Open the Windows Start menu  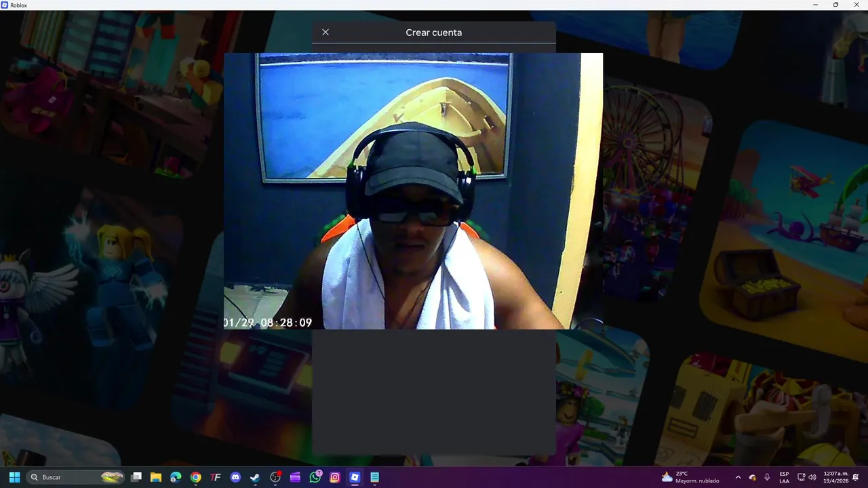pos(14,477)
